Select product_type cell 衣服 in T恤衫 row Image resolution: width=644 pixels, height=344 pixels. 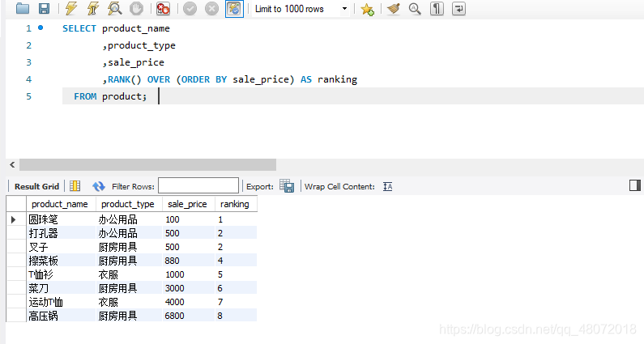129,274
